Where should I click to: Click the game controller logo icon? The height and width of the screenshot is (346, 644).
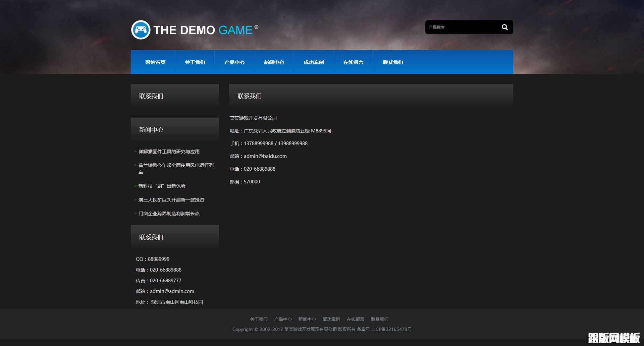[141, 30]
